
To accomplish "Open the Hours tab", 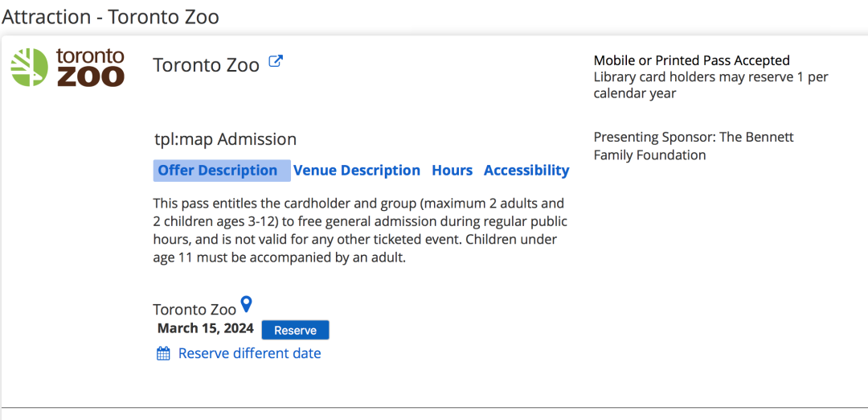I will [x=452, y=171].
